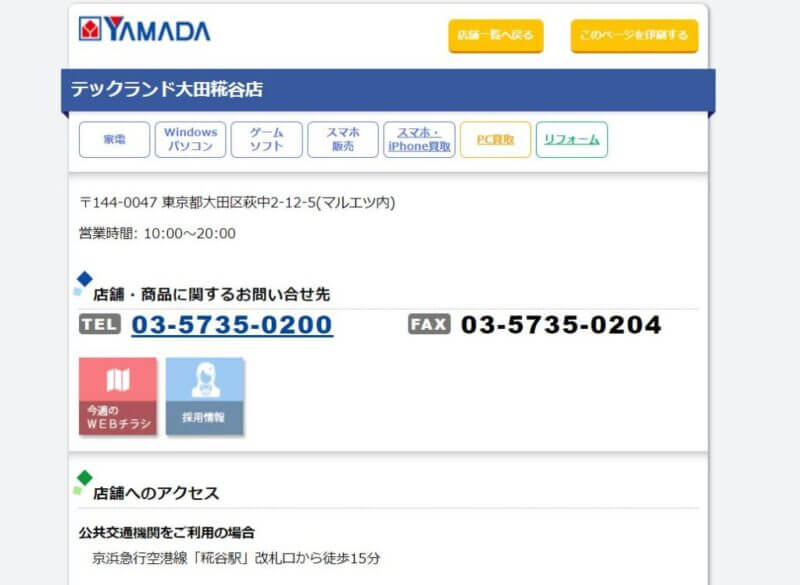The image size is (800, 585).
Task: Click the 店舗一覧へ戻る yellow button
Action: pos(496,35)
